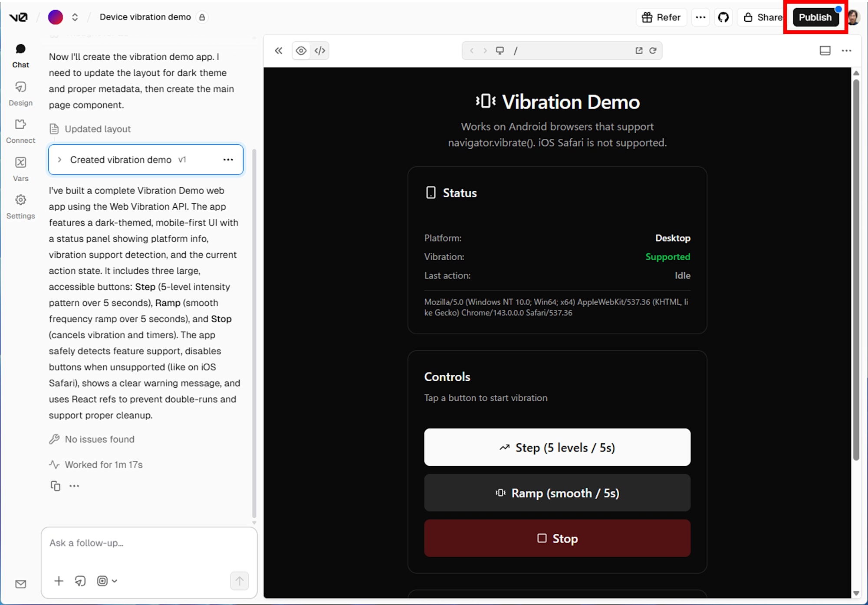The image size is (868, 605).
Task: Collapse the chat panel with double chevron
Action: tap(279, 51)
